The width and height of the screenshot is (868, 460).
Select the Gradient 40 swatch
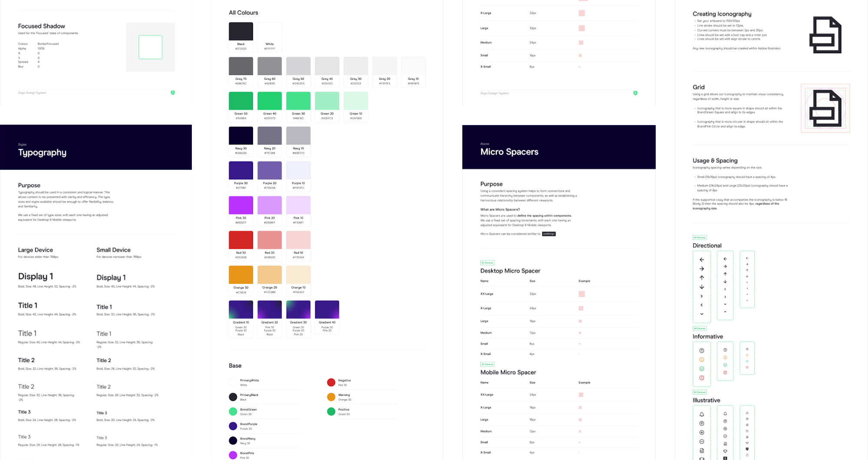click(x=327, y=310)
